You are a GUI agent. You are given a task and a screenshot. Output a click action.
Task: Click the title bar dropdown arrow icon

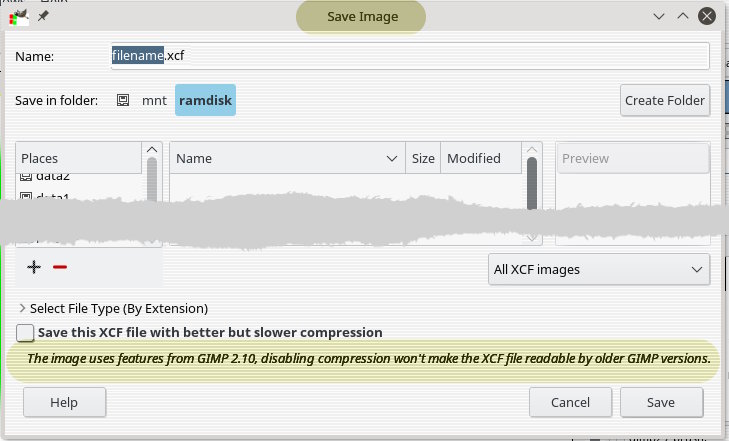point(658,17)
